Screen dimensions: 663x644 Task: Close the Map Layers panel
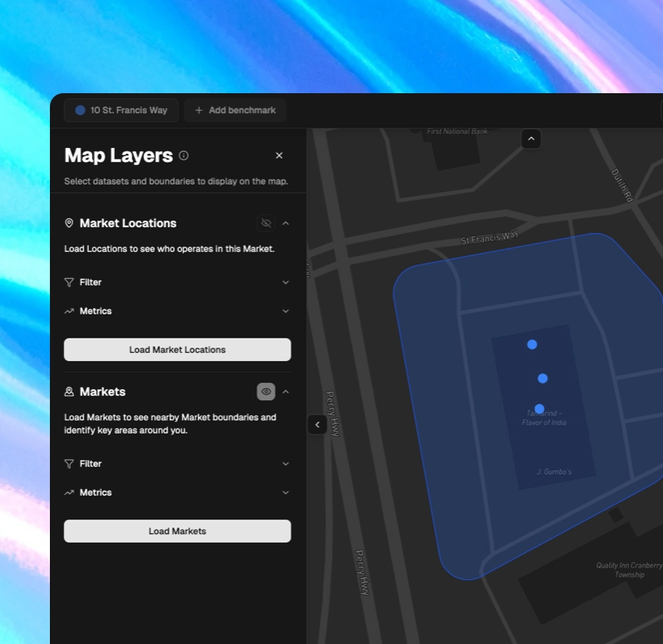(279, 156)
